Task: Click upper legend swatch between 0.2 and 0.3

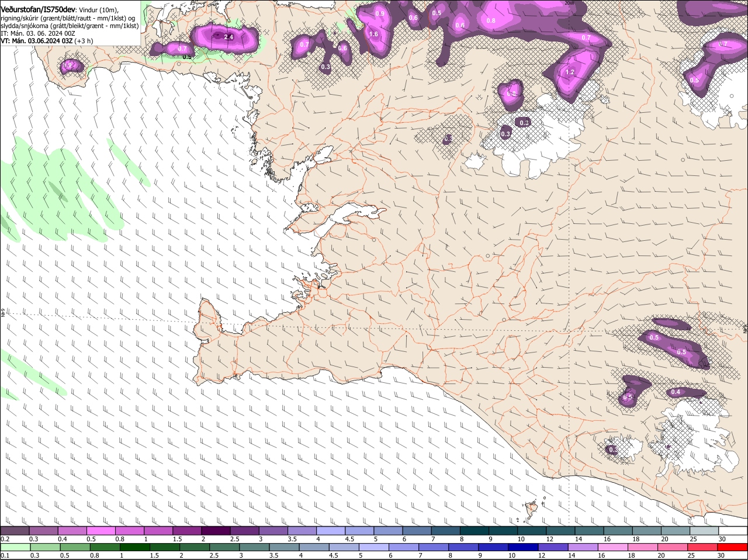Action: coord(15,530)
